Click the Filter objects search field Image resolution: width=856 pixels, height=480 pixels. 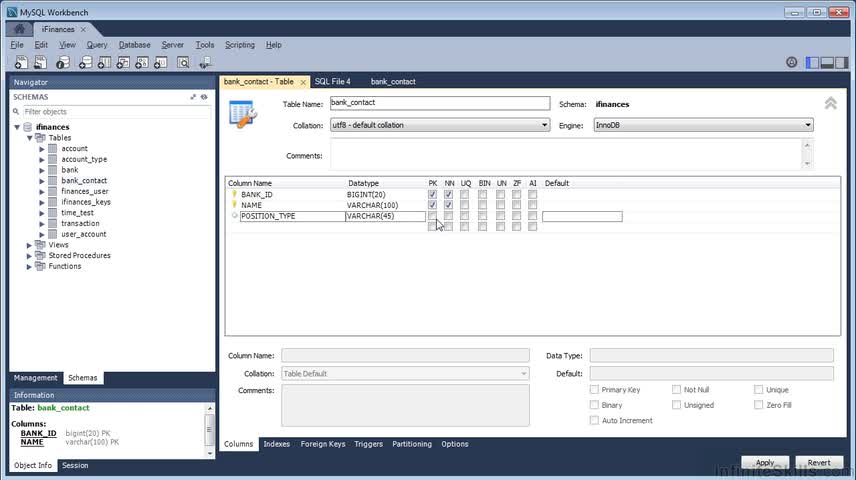click(116, 111)
